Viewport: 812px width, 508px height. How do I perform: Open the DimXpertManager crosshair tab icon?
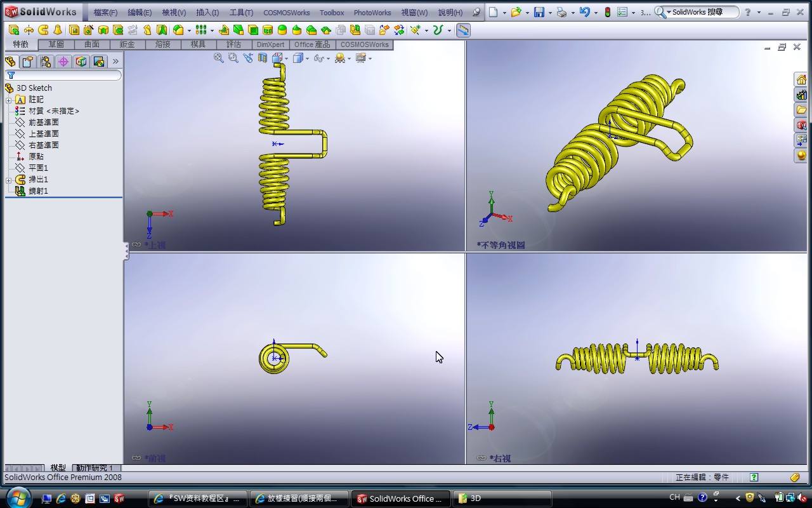(63, 62)
